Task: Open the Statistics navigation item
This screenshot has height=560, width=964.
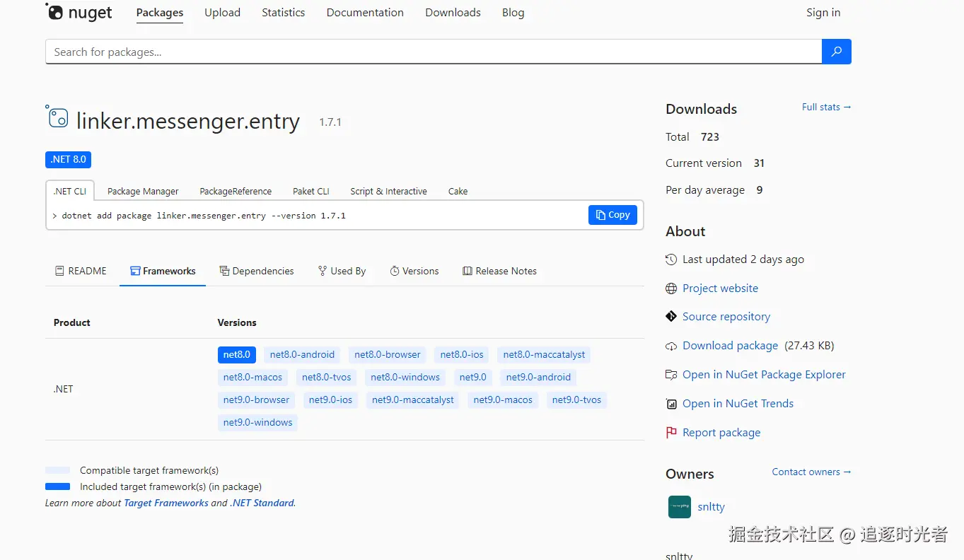Action: pos(283,13)
